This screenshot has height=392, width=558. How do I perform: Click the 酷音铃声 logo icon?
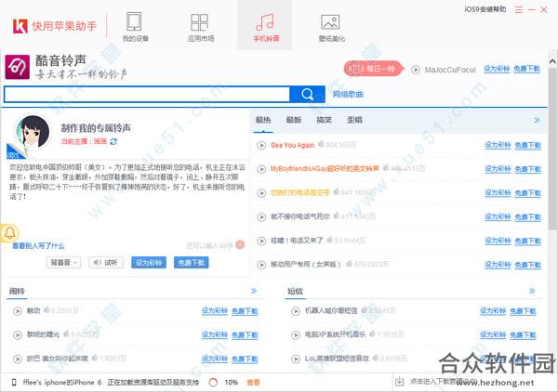coord(17,67)
